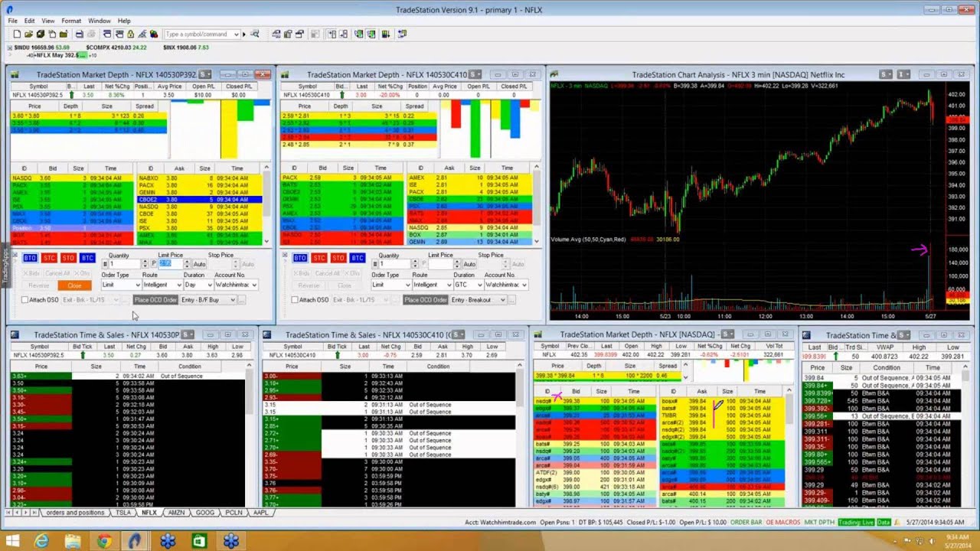
Task: Click the BTC button in C410 window
Action: (x=358, y=258)
